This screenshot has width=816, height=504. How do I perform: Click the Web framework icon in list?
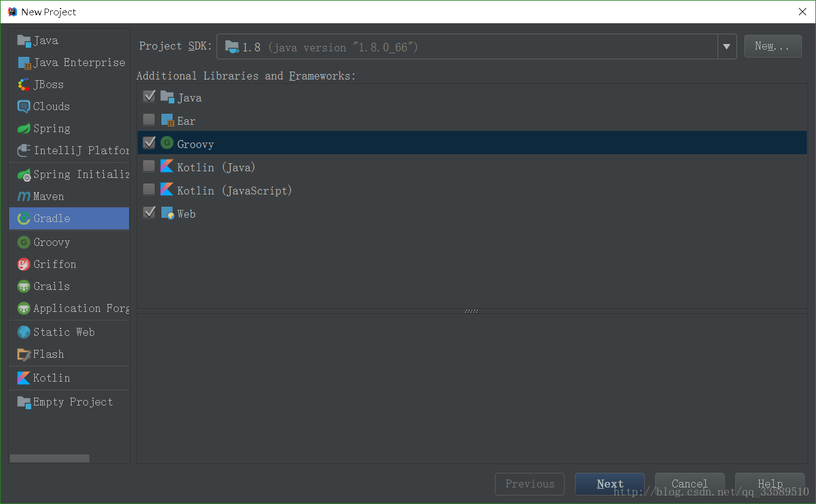(167, 213)
